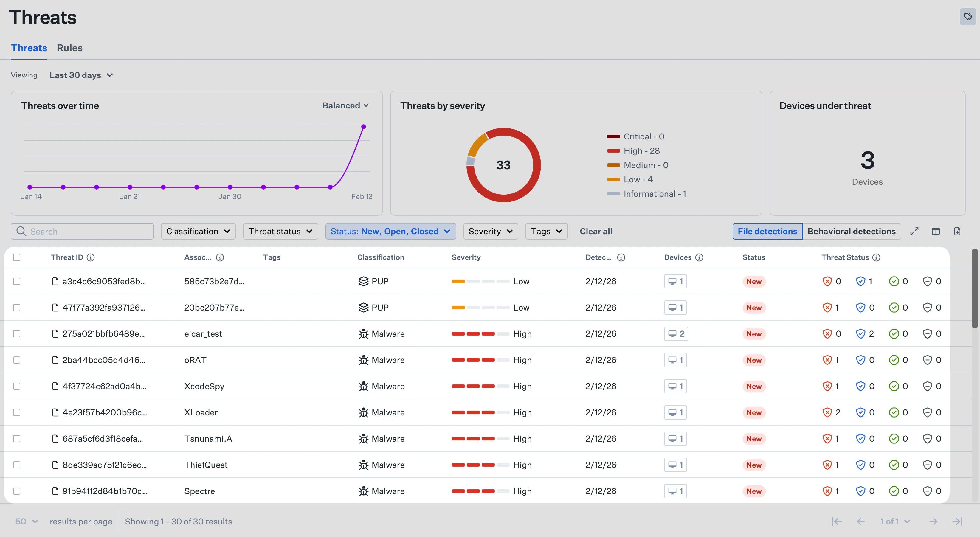This screenshot has width=980, height=537.
Task: Expand the table to fullscreen view
Action: pos(914,231)
